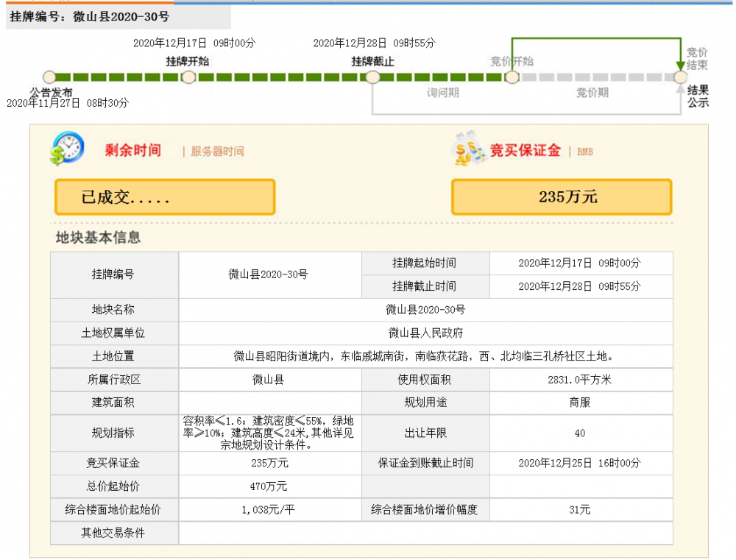The height and width of the screenshot is (560, 736).
Task: Click the 容积率 planning indicators cell
Action: 270,433
